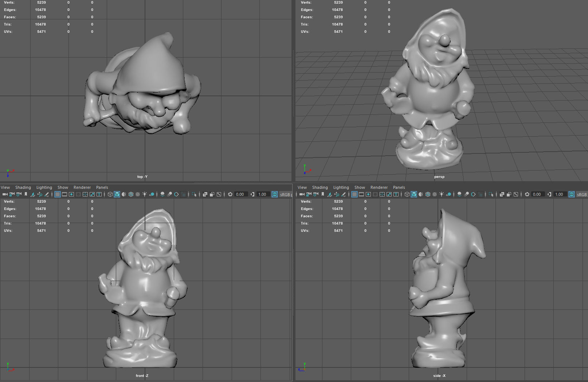The image size is (588, 382).
Task: Click Smooth Shade All icon in side -X panel
Action: pyautogui.click(x=414, y=194)
